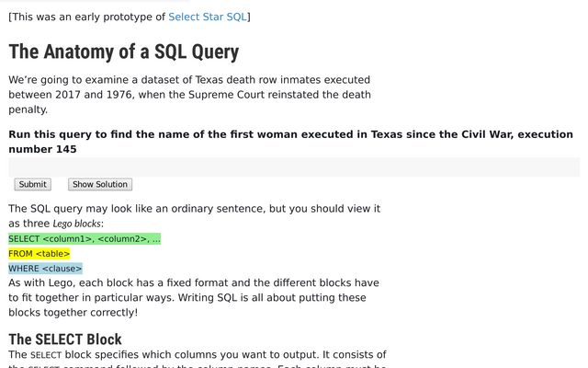
Task: Click 'The SQL query may look' sentence
Action: coord(194,209)
